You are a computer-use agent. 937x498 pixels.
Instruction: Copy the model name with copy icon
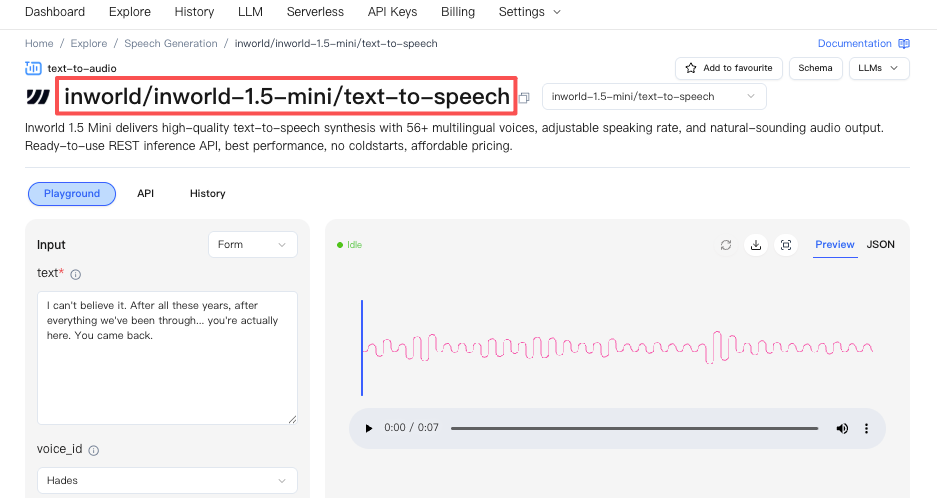[x=524, y=97]
